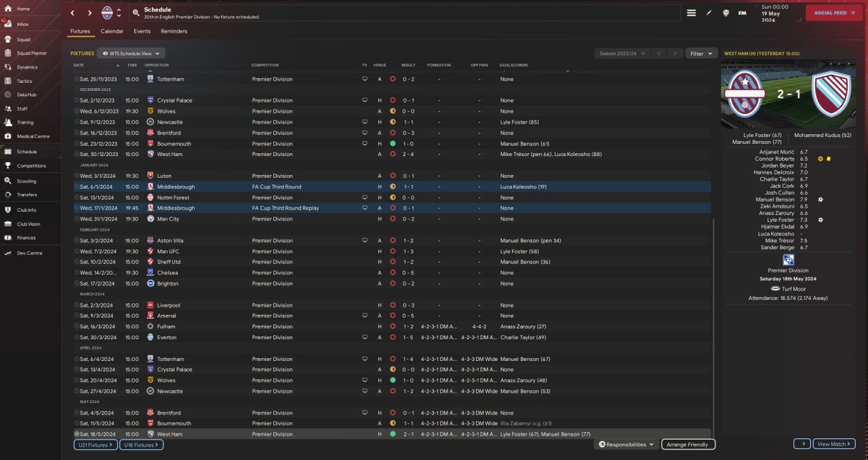The width and height of the screenshot is (868, 460).
Task: Click the match preview stadium thumbnail
Action: (x=788, y=94)
